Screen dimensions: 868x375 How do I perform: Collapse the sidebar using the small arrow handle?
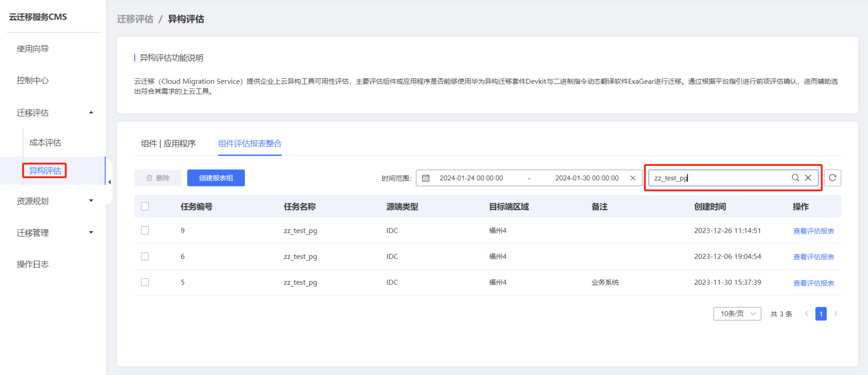coord(109,182)
